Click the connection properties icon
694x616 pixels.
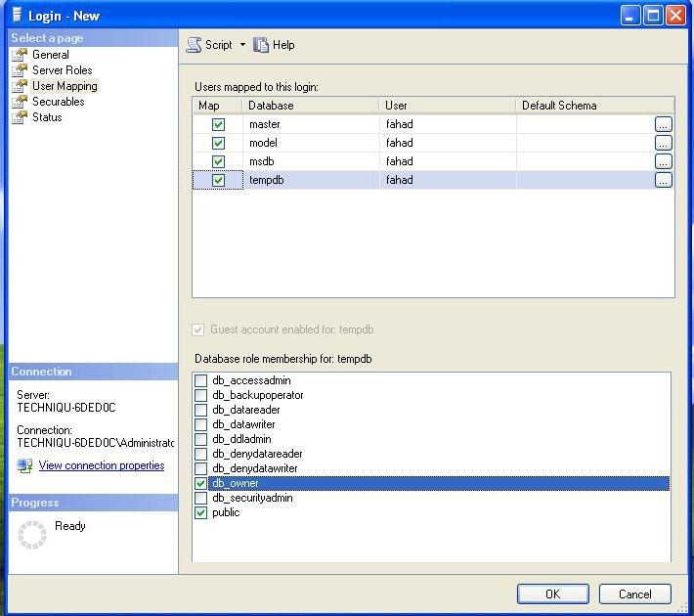point(25,466)
